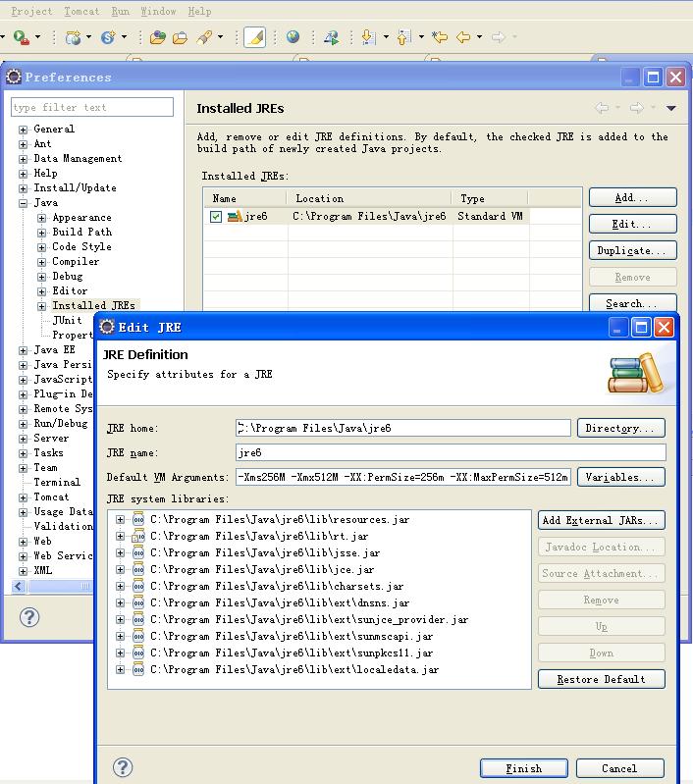Open the Run External Tools dropdown arrow

pyautogui.click(x=37, y=37)
